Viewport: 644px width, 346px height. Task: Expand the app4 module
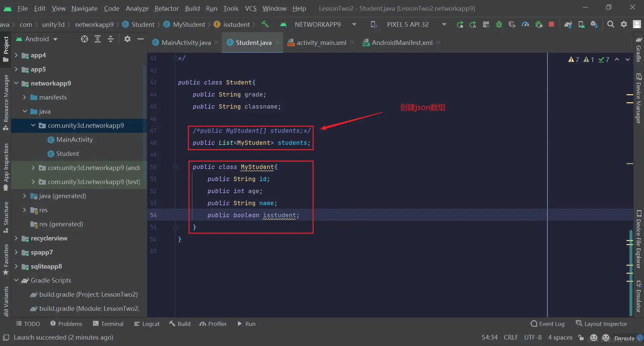[x=16, y=55]
